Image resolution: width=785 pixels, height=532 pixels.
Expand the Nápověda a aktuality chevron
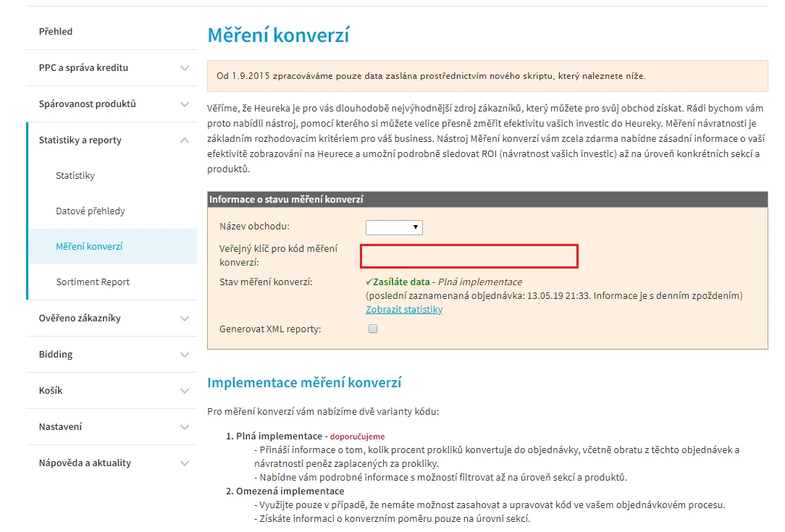pos(185,463)
